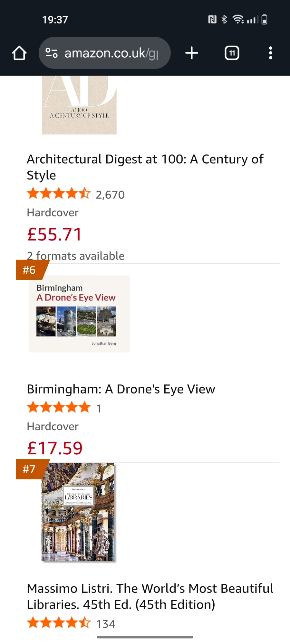Viewport: 290px width, 644px height.
Task: Expand 2 formats available
Action: [76, 256]
